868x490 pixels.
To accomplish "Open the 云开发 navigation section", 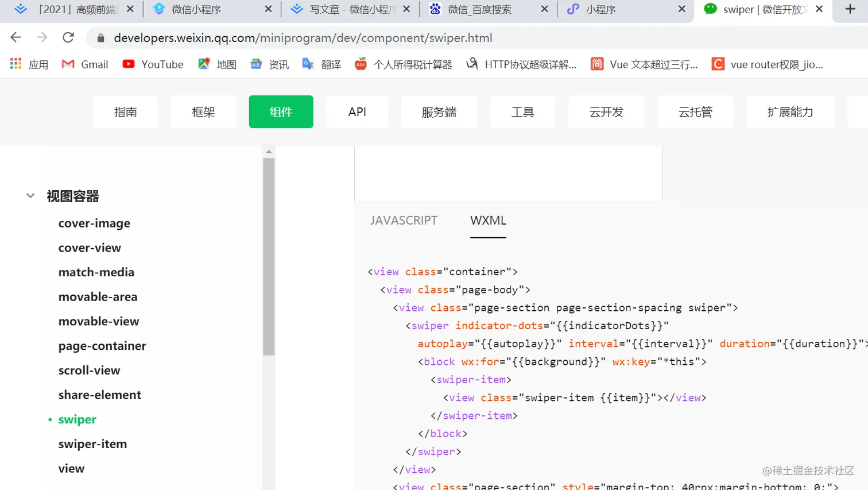I will [x=606, y=111].
